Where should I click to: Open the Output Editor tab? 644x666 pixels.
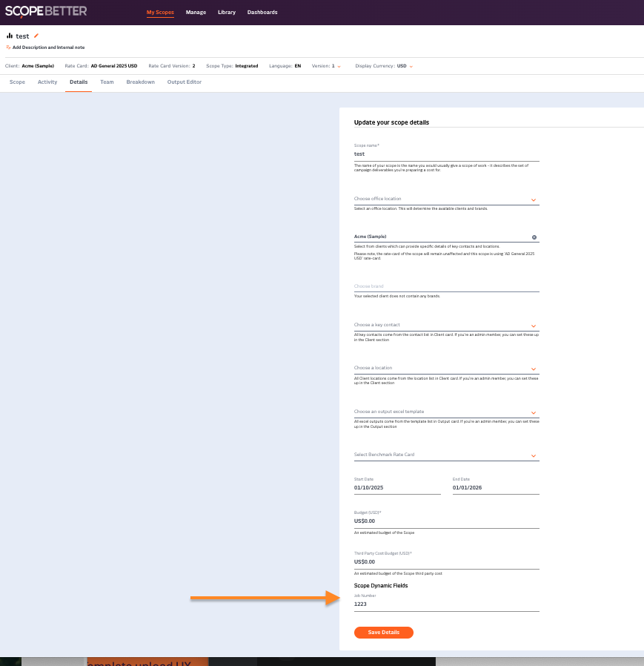pos(184,82)
